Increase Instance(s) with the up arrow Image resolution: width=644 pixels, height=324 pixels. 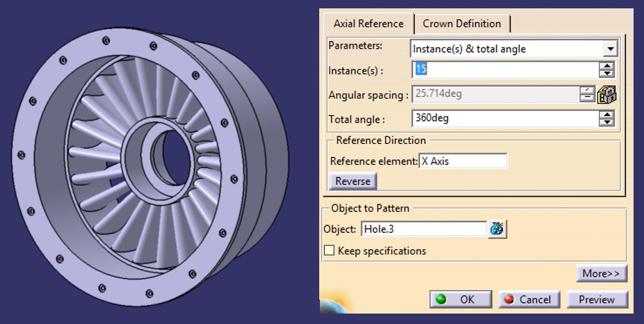click(x=606, y=65)
